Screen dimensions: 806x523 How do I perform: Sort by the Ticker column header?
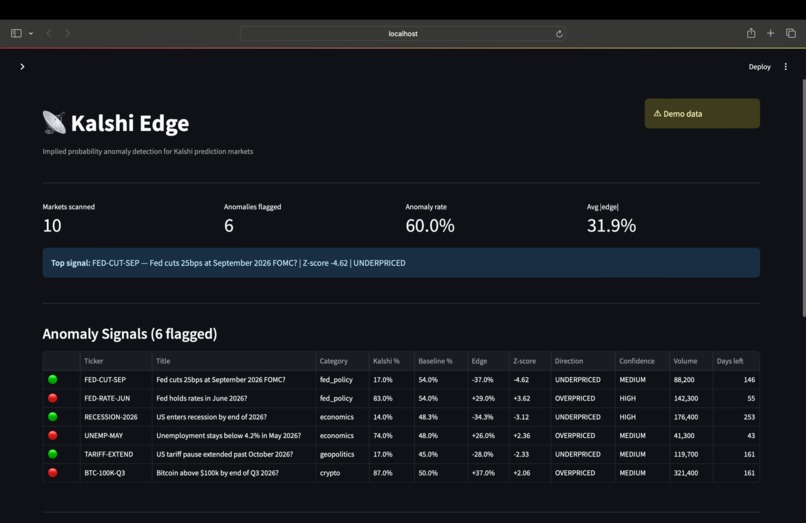pyautogui.click(x=116, y=361)
